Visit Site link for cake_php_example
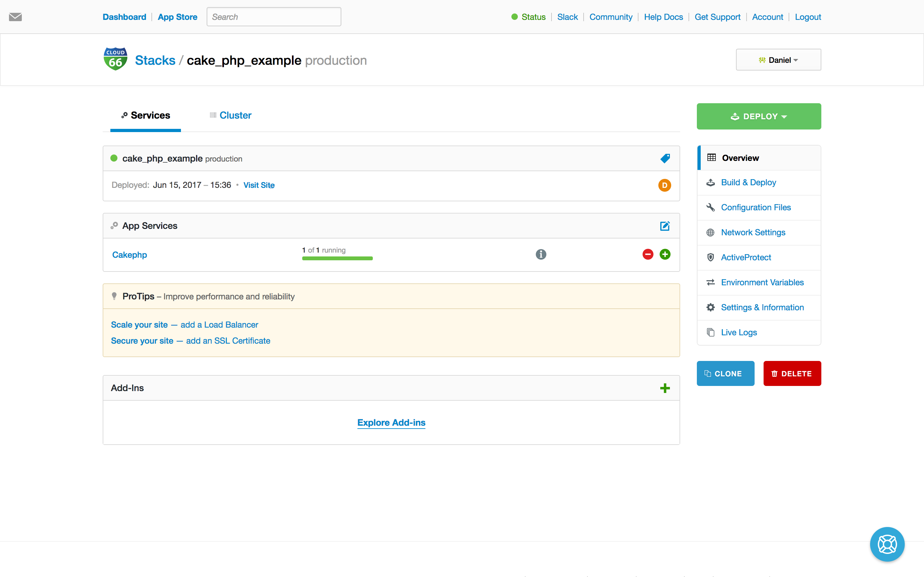The image size is (924, 577). [259, 185]
